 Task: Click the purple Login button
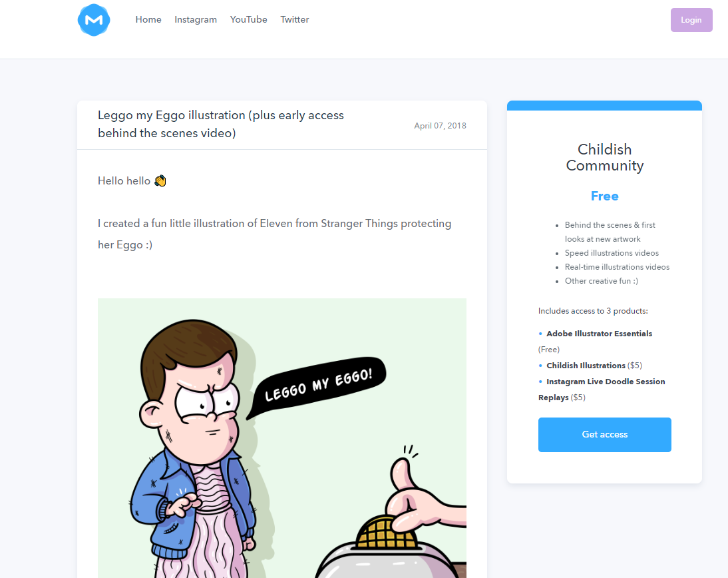point(691,20)
